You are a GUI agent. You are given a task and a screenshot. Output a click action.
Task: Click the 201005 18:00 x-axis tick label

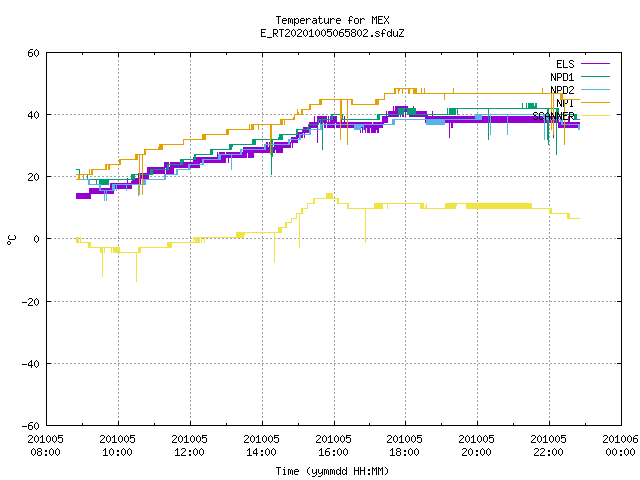404,446
